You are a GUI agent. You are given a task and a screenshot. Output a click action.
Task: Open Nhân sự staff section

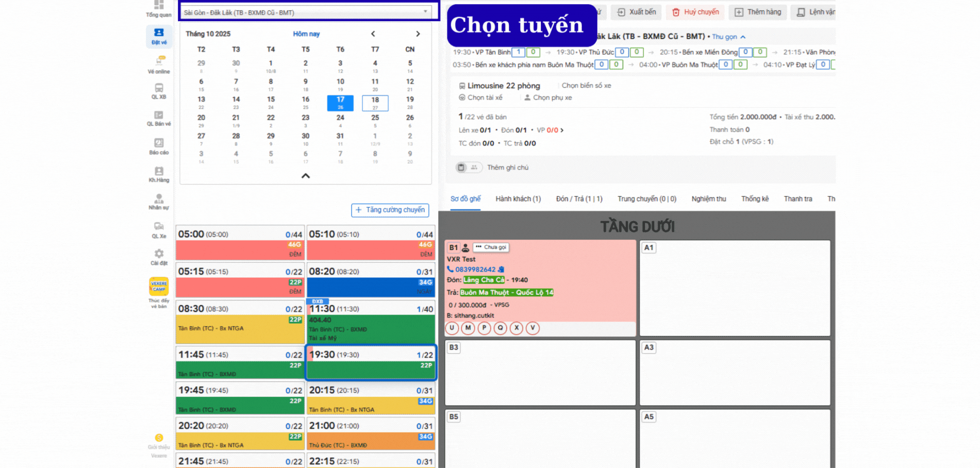[x=159, y=202]
